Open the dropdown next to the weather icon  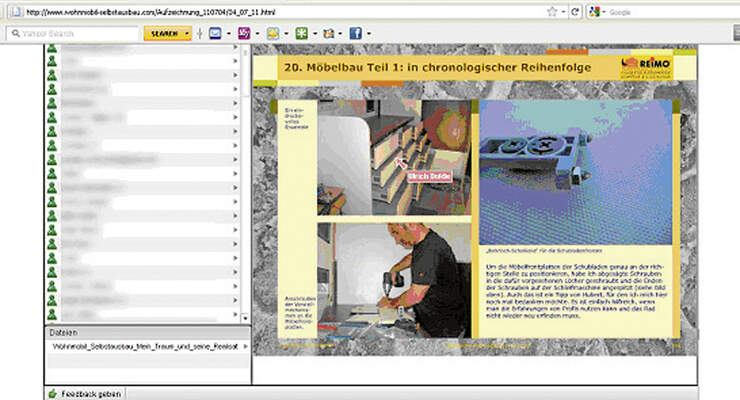pyautogui.click(x=286, y=33)
